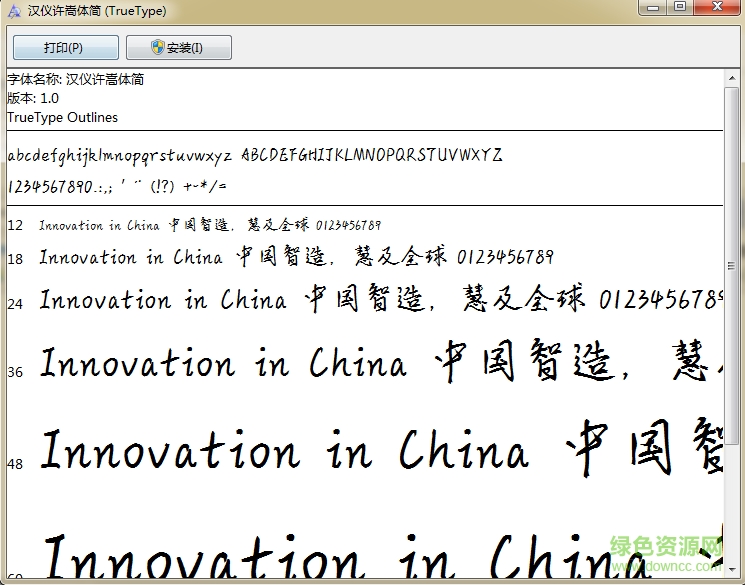Click the Install 安装(I) button
Image resolution: width=745 pixels, height=585 pixels.
coord(179,48)
